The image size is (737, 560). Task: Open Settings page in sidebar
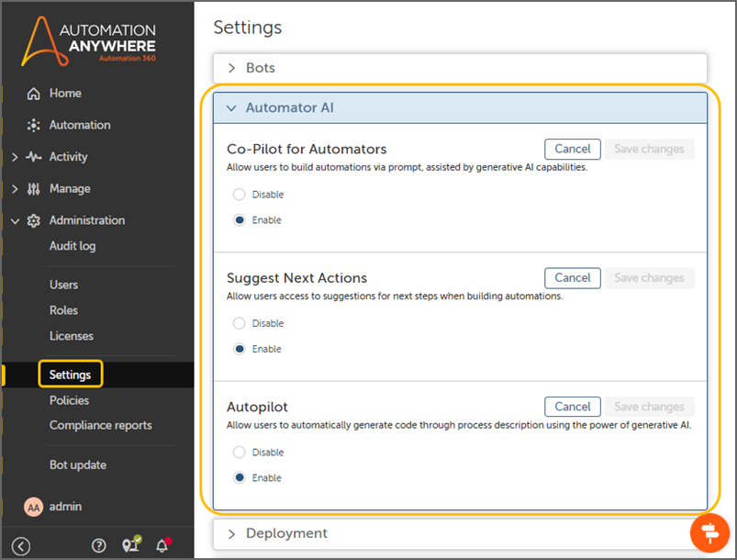[x=70, y=375]
